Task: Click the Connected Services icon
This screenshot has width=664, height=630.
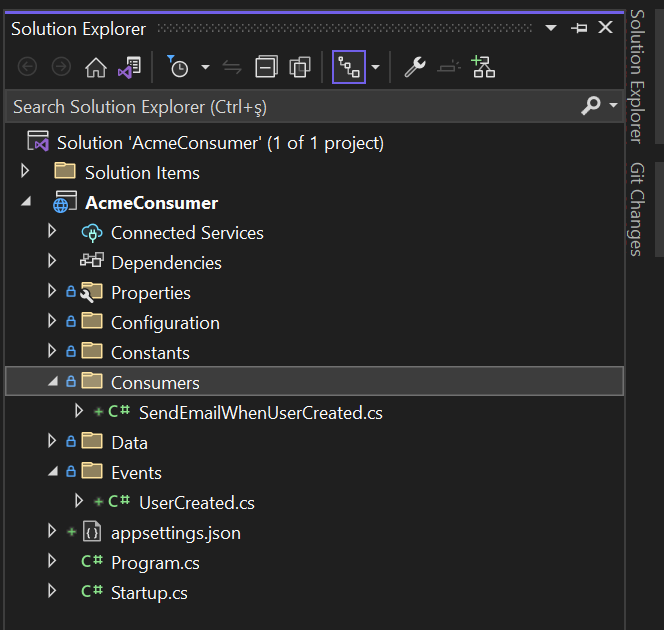Action: (92, 232)
